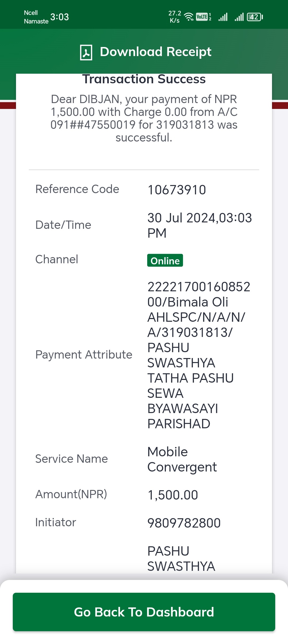This screenshot has width=288, height=644.
Task: Tap the first SIM signal bars icon
Action: [x=223, y=17]
